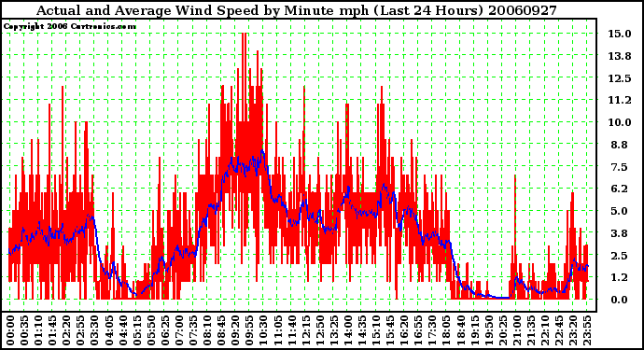The width and height of the screenshot is (644, 350).
Task: Click the 01:10 time axis label
Action: pos(38,330)
